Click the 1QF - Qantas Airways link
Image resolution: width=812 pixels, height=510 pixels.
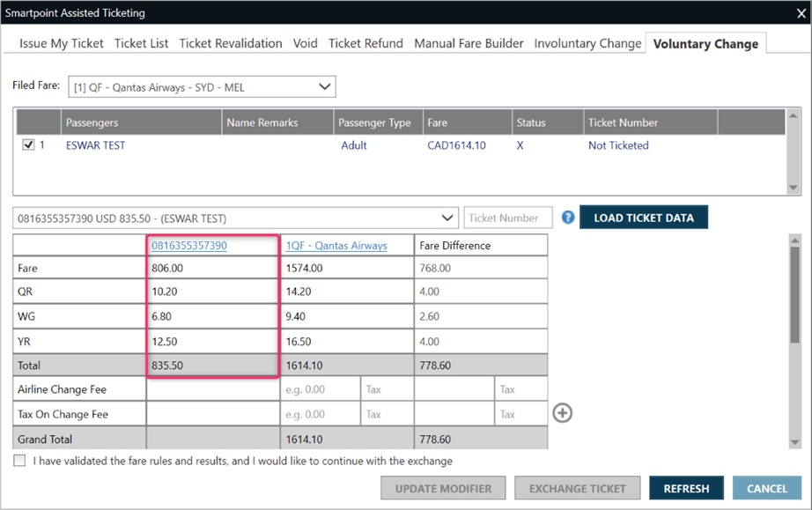[336, 246]
